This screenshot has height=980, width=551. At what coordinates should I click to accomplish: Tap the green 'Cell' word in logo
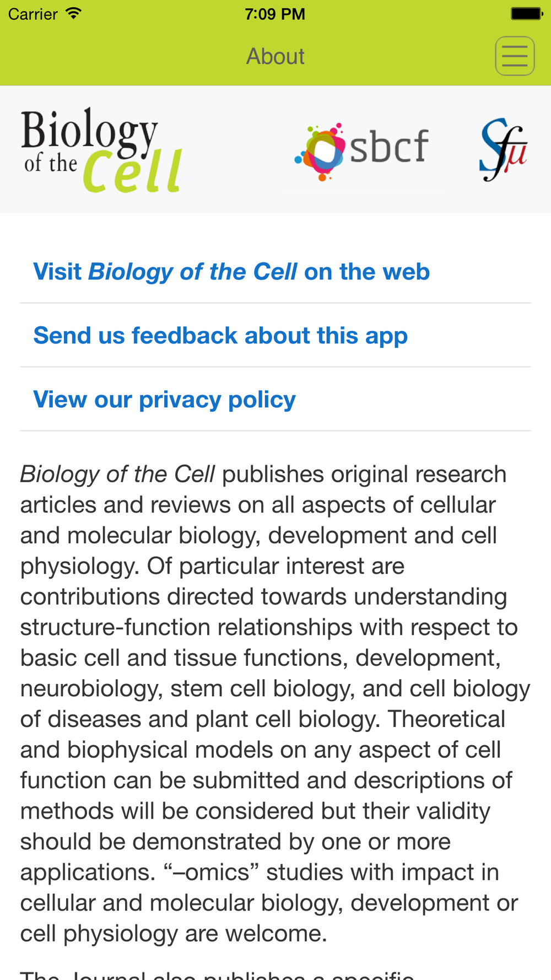click(x=132, y=171)
